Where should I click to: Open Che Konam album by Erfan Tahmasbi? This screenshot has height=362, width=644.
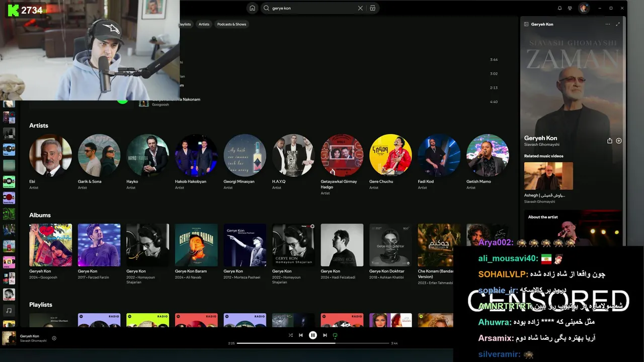pos(439,245)
